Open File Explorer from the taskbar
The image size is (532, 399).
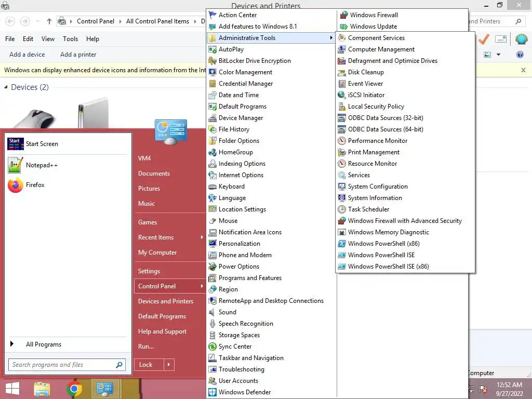(42, 389)
